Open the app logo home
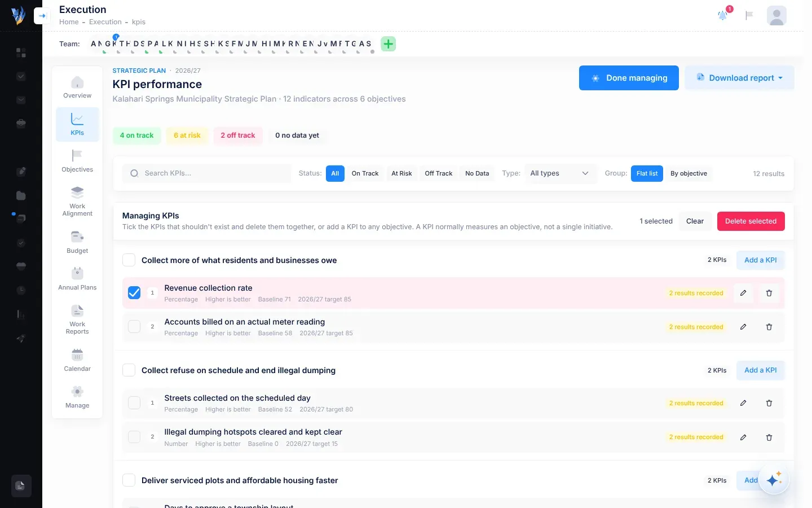 click(19, 15)
